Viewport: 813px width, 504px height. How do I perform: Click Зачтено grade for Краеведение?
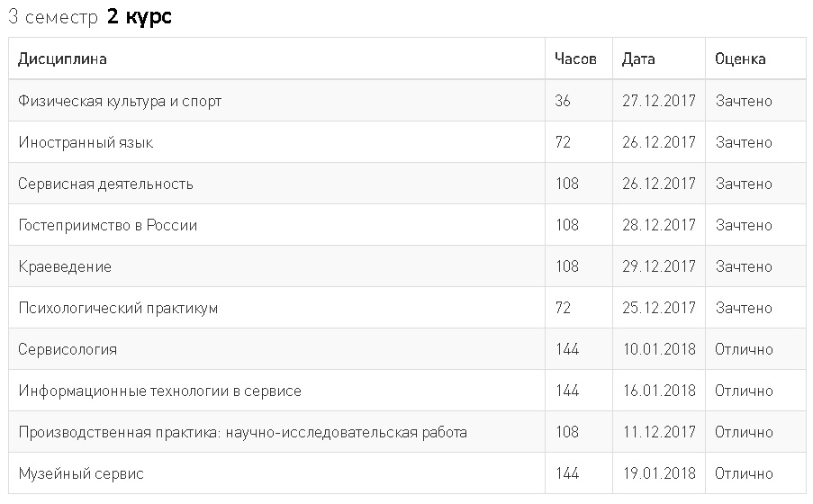tap(744, 266)
